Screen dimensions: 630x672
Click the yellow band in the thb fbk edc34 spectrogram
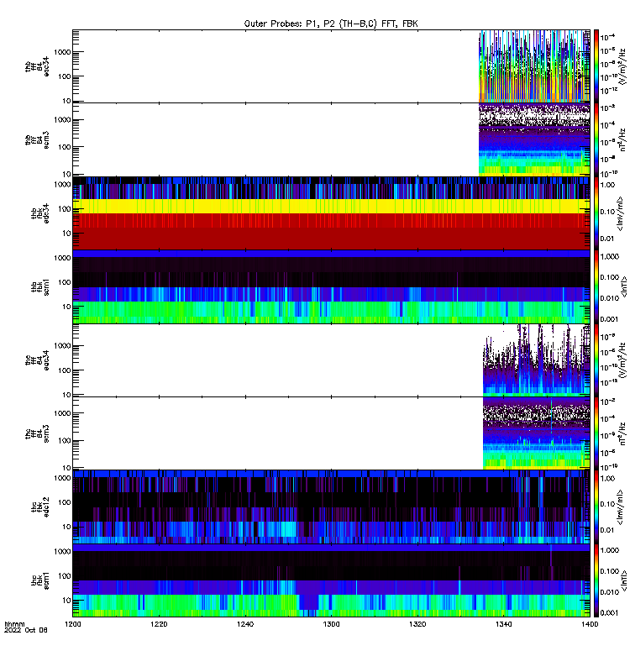point(331,206)
